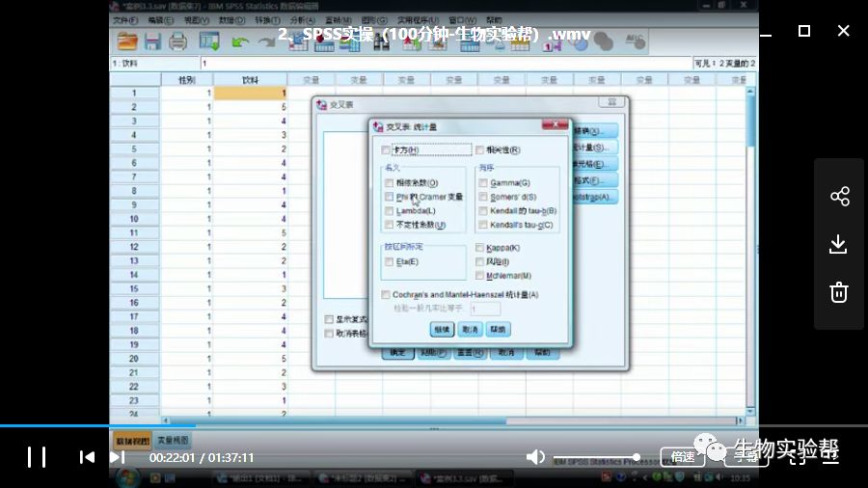Click 继续 button in statistics dialog
This screenshot has width=868, height=488.
(x=442, y=330)
